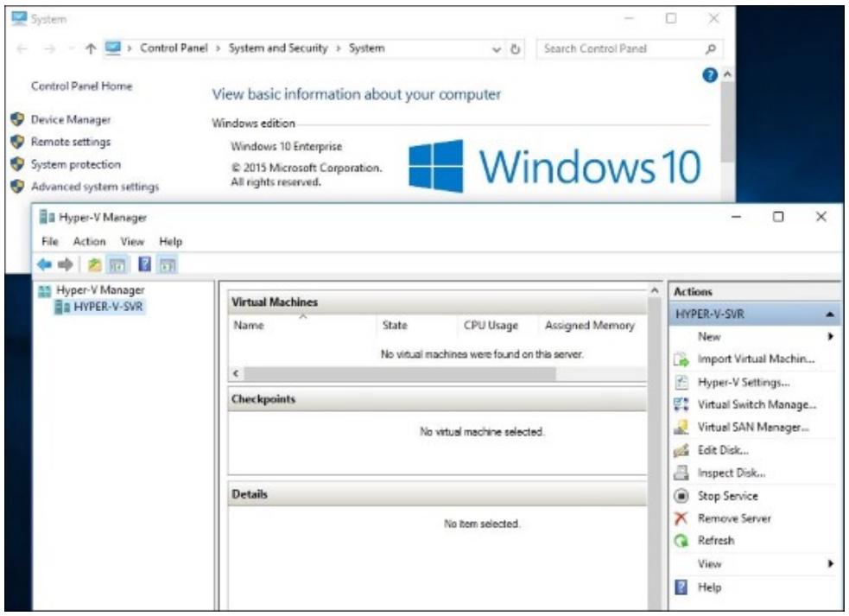Maximize the Hyper-V Manager window
Image resolution: width=849 pixels, height=616 pixels.
tap(778, 217)
